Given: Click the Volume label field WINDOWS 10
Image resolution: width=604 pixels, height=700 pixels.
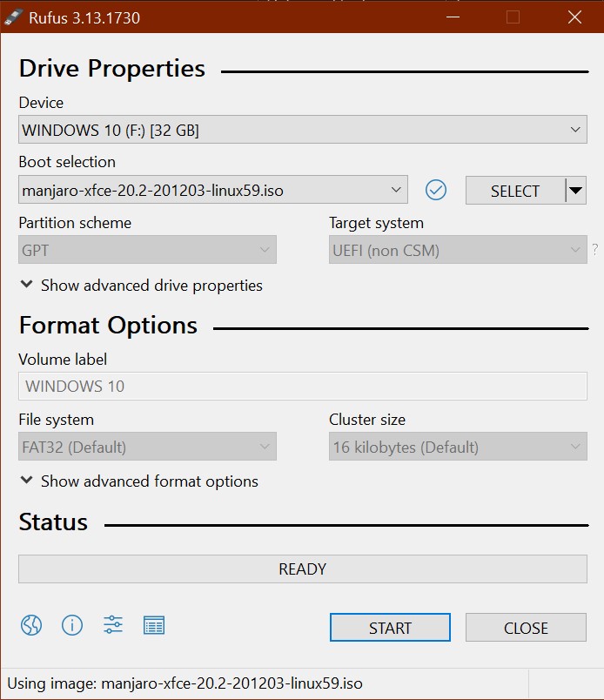Looking at the screenshot, I should (x=303, y=387).
